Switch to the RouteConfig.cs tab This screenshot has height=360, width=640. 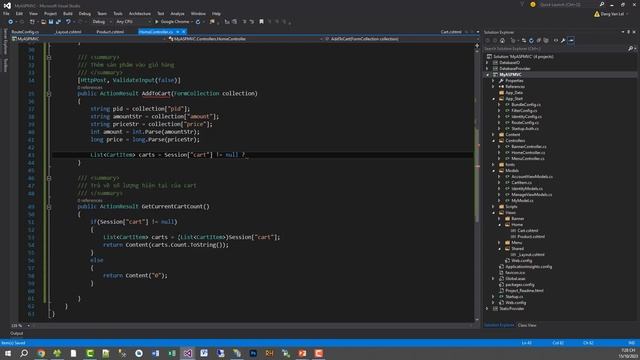[25, 32]
